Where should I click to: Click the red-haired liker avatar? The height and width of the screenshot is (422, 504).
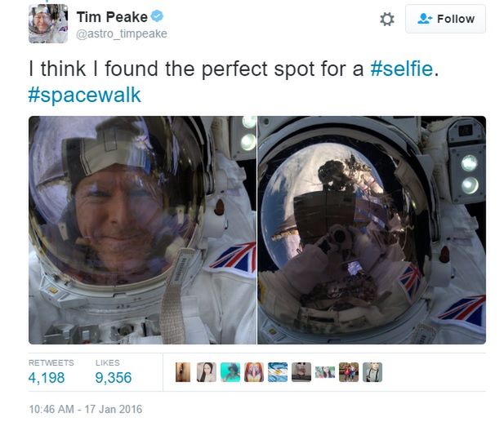coord(254,372)
